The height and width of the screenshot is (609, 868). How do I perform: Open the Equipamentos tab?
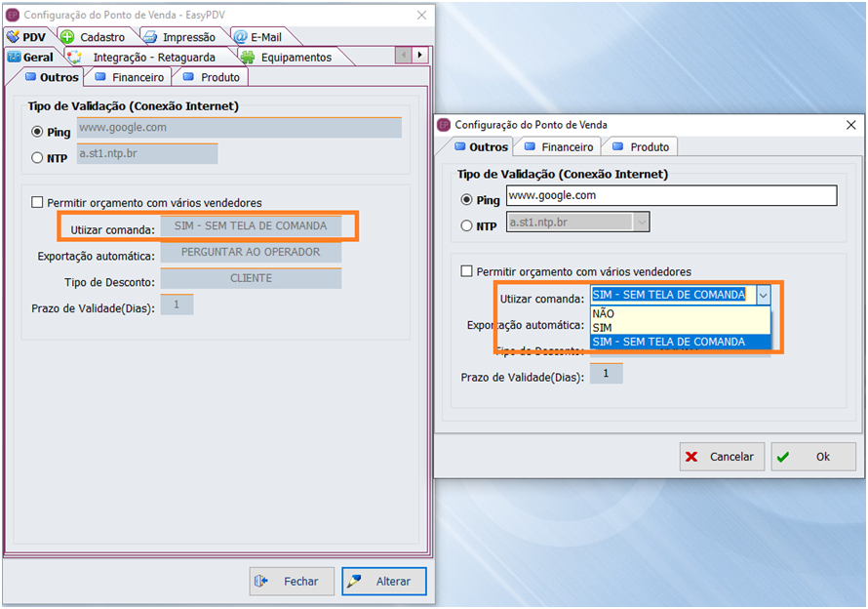[287, 58]
